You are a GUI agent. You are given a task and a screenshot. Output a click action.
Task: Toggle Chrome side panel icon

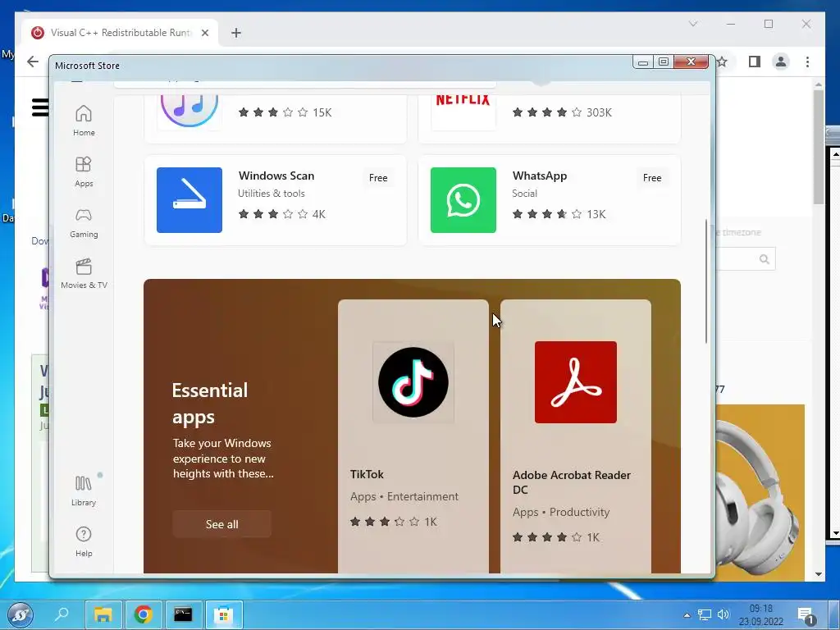755,62
